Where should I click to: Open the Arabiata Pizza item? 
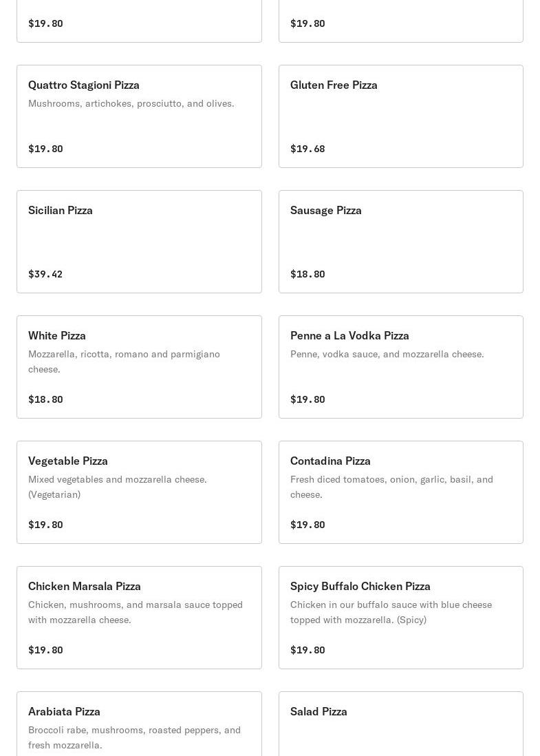[x=139, y=723]
